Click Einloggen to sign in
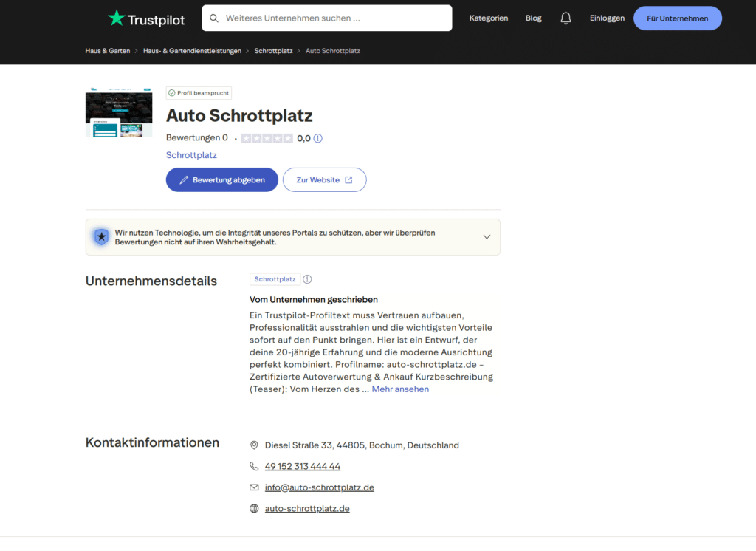 click(x=607, y=18)
